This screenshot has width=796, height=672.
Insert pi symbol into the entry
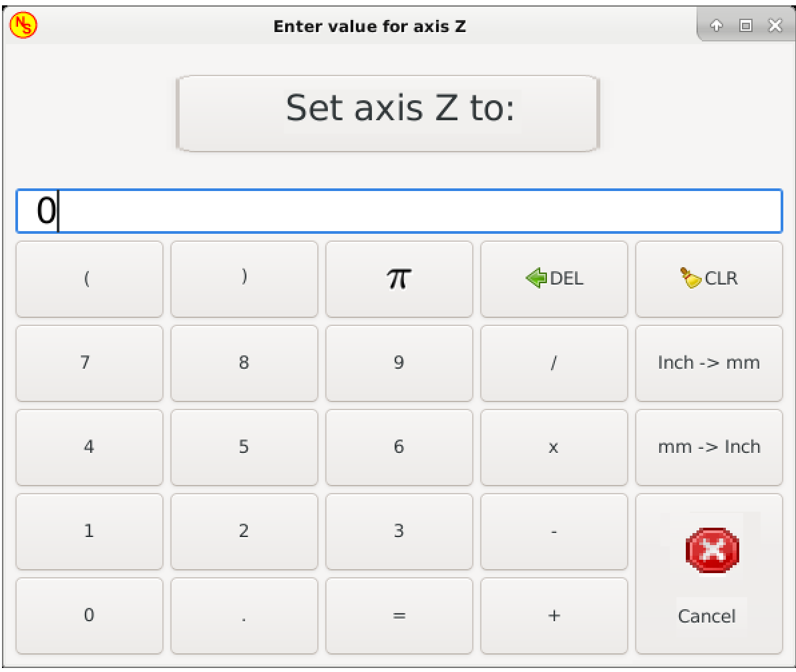pyautogui.click(x=399, y=279)
